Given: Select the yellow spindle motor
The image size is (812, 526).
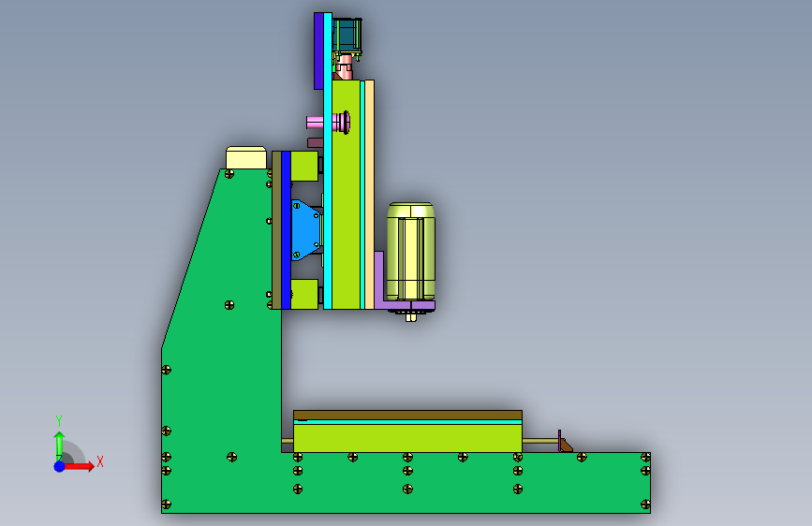Looking at the screenshot, I should click(411, 252).
